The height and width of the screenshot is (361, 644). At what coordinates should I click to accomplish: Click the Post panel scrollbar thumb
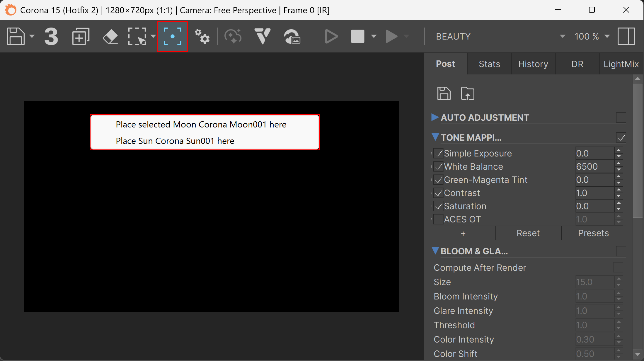[638, 151]
